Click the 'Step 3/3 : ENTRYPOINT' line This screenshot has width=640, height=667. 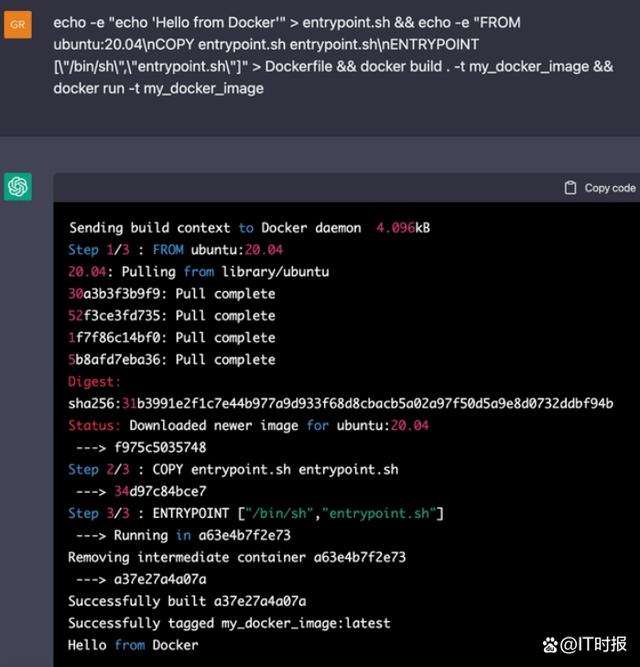256,513
